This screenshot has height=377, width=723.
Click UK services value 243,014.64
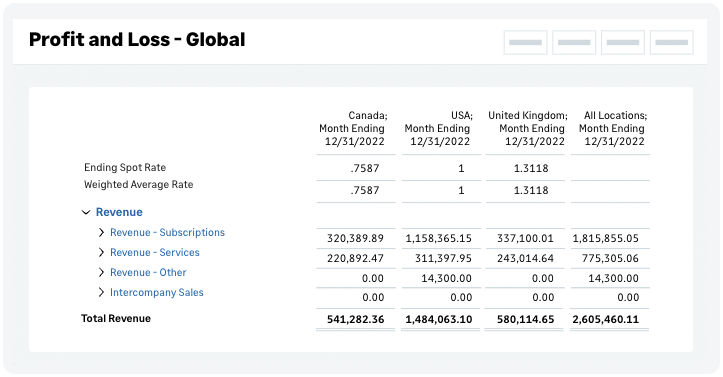click(x=525, y=258)
